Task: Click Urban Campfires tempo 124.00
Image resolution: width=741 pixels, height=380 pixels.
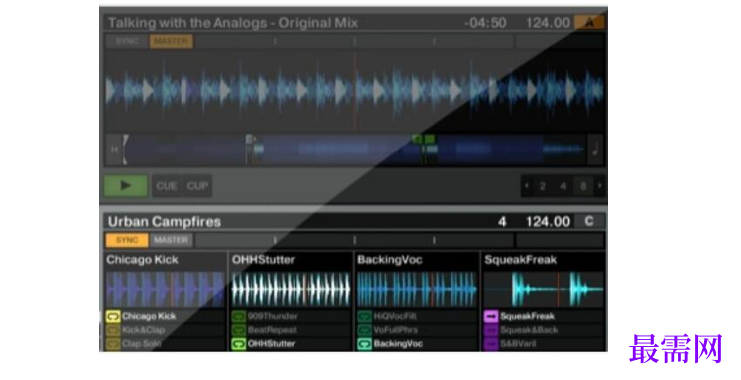Action: pos(548,222)
